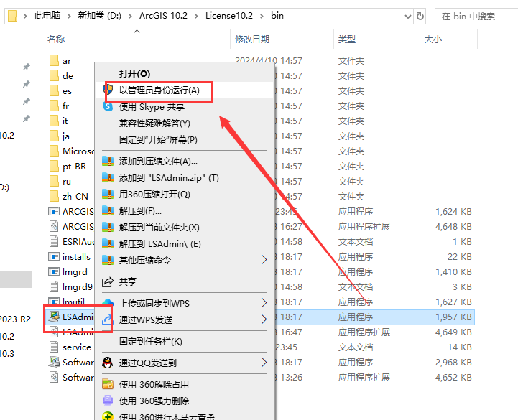
Task: Expand the 通过QQ发送到 submenu arrow
Action: point(264,363)
